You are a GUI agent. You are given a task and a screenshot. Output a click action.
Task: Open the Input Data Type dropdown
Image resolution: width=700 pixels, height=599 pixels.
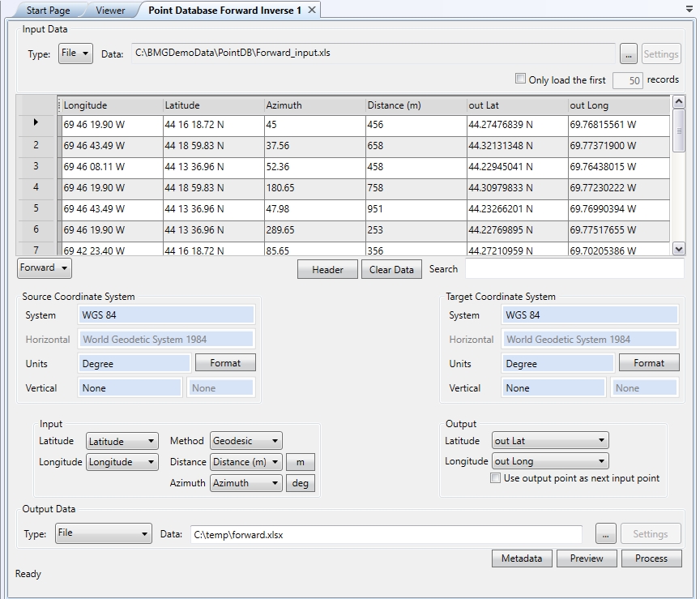click(x=75, y=53)
